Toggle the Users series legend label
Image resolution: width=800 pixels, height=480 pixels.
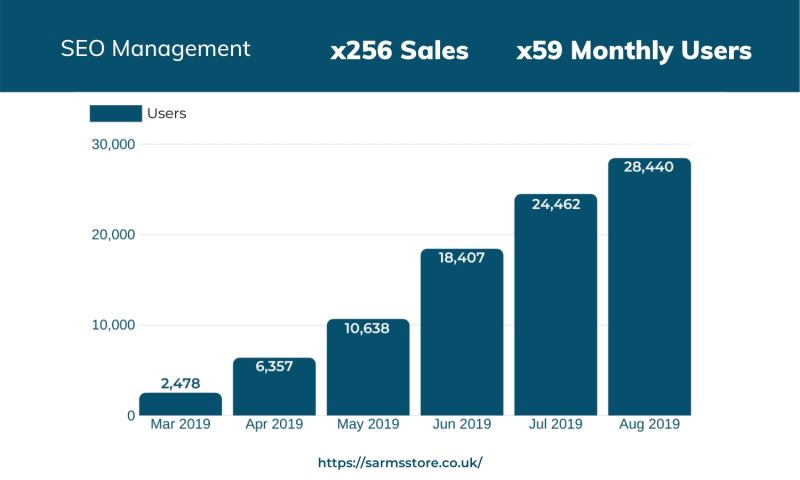[x=167, y=113]
